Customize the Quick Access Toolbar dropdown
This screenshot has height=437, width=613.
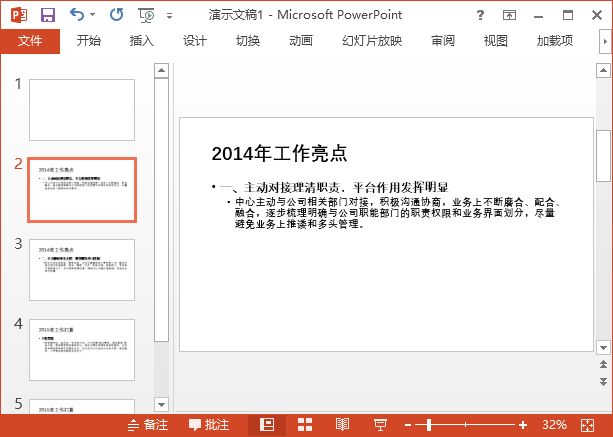(169, 16)
